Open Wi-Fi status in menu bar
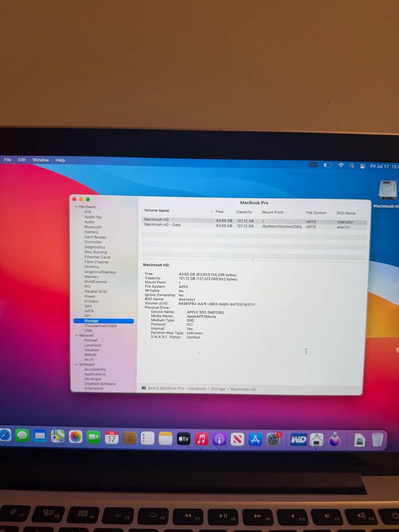Screen dimensions: 399x532 point(341,165)
